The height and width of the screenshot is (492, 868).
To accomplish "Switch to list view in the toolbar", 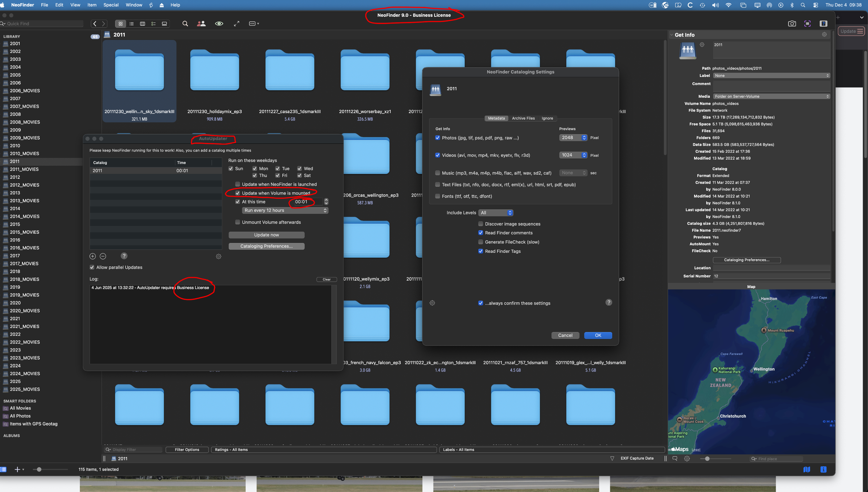I will click(131, 24).
